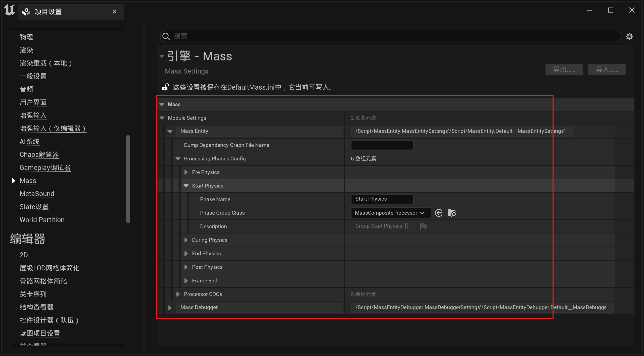Click the search magnifier icon
644x356 pixels.
pyautogui.click(x=166, y=36)
